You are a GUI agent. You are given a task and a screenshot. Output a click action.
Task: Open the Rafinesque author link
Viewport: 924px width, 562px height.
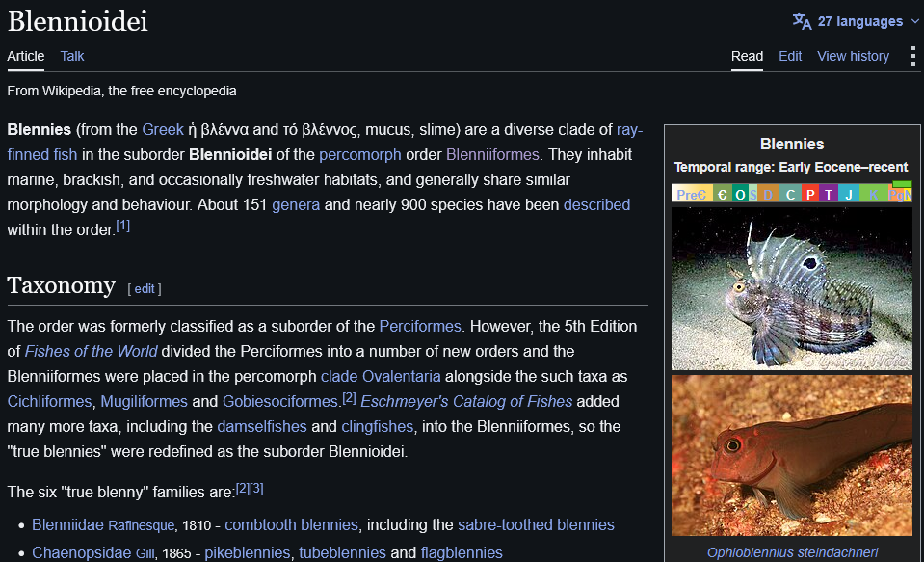pyautogui.click(x=141, y=525)
